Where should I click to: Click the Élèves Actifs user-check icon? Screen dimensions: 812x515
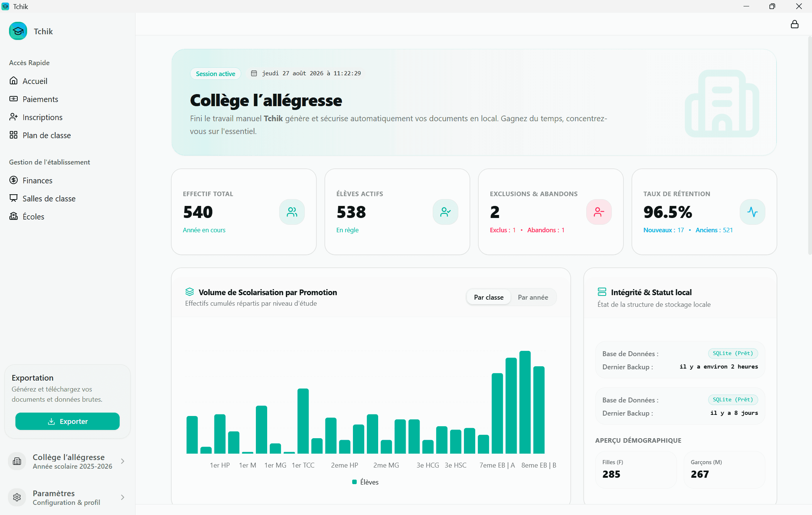[446, 212]
